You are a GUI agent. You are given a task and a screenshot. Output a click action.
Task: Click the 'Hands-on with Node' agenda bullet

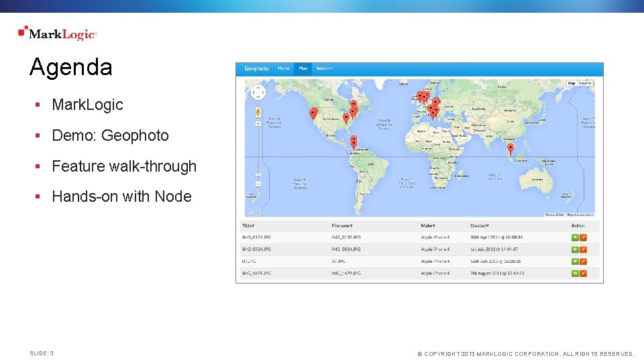[x=121, y=196]
